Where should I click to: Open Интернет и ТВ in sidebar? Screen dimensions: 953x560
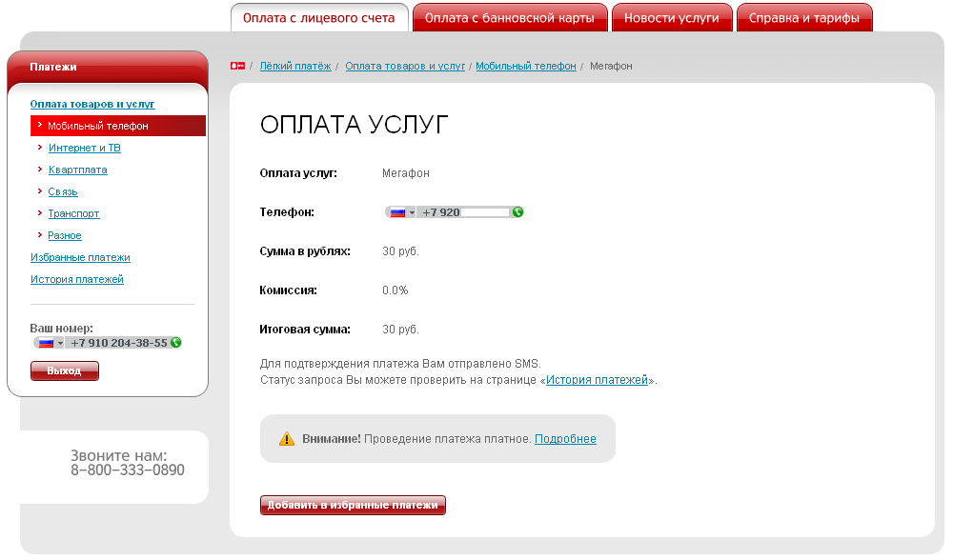84,148
